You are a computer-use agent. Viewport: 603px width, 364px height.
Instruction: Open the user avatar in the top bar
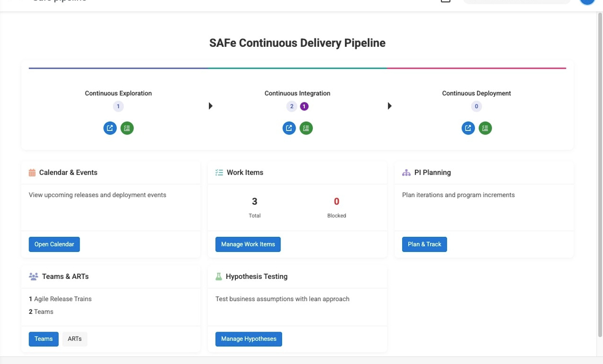pos(586,1)
